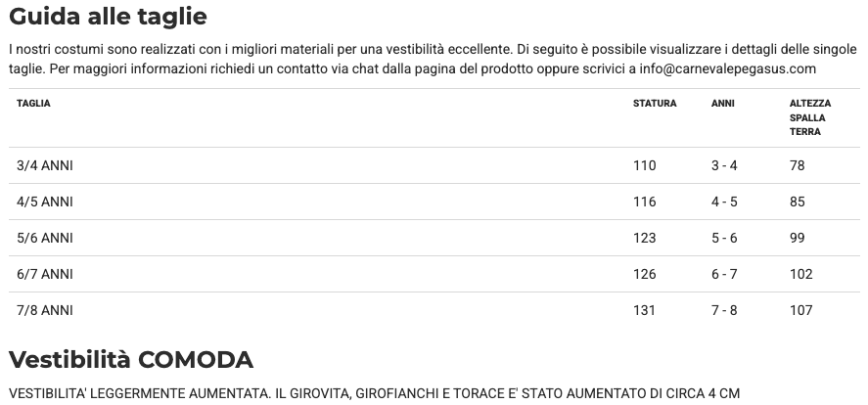
Task: Click the stature value 123
Action: tap(645, 238)
